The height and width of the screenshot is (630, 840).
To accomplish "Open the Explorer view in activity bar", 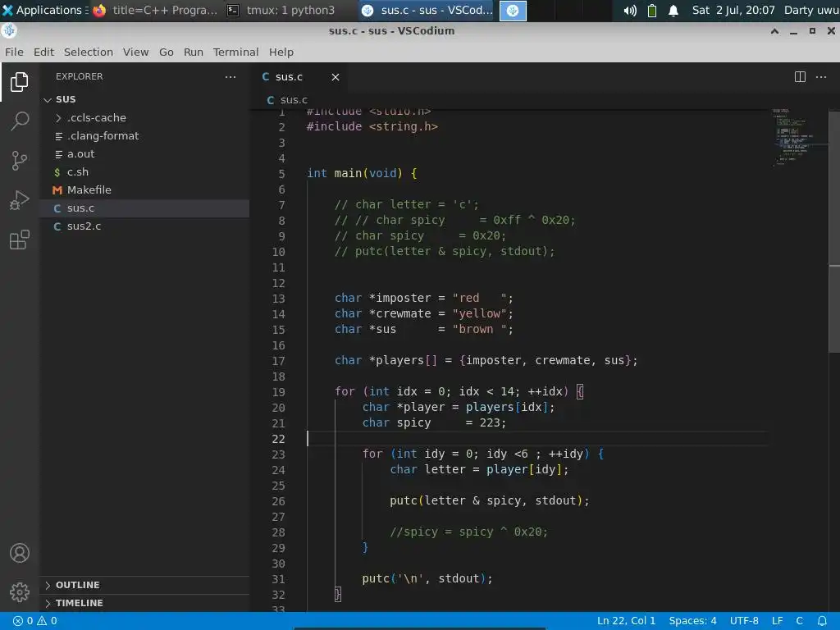I will click(x=20, y=81).
